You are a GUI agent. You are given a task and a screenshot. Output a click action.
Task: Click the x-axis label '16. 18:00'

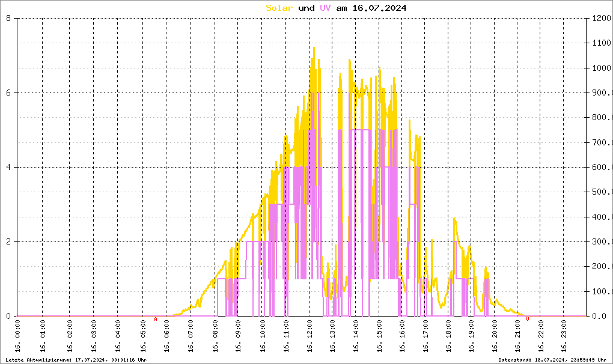click(448, 336)
